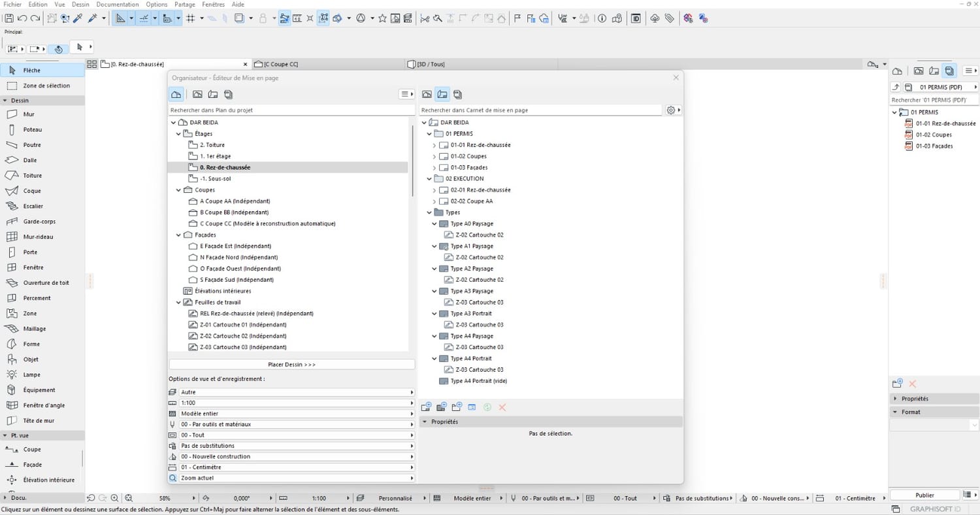Expand the 01-02 Coupes layout

click(434, 156)
